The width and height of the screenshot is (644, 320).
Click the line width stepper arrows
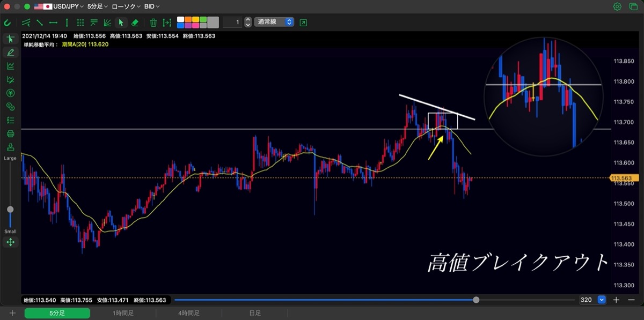[248, 23]
